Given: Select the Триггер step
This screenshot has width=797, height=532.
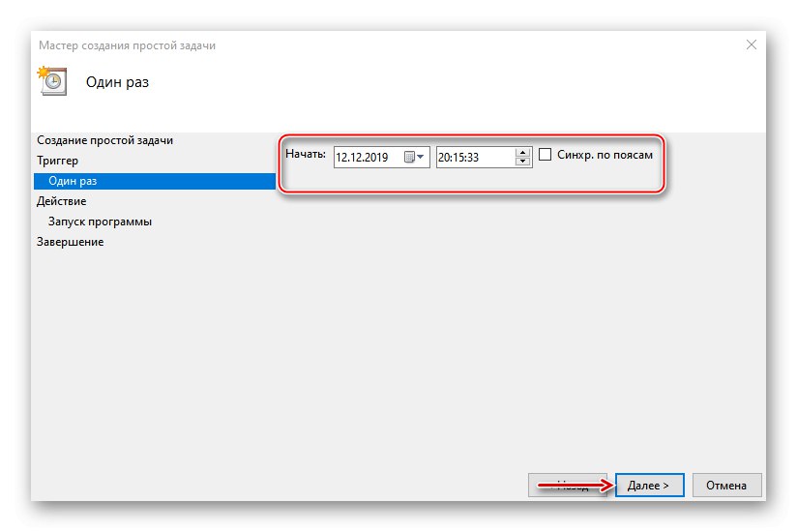Looking at the screenshot, I should pyautogui.click(x=57, y=161).
